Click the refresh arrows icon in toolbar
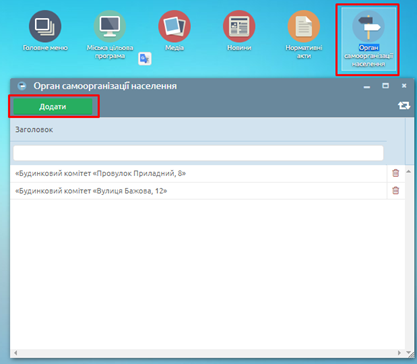The image size is (417, 364). pyautogui.click(x=404, y=106)
